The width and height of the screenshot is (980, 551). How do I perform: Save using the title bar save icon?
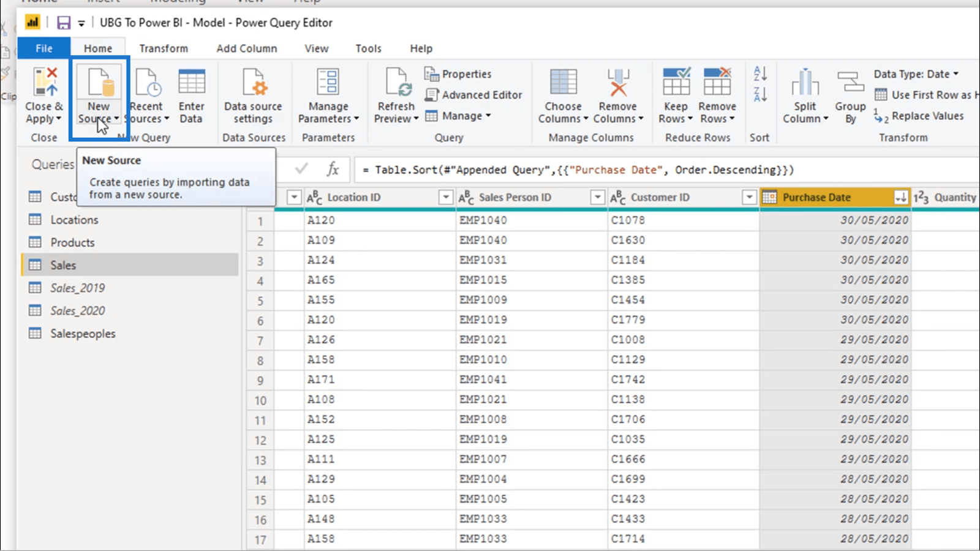coord(64,23)
